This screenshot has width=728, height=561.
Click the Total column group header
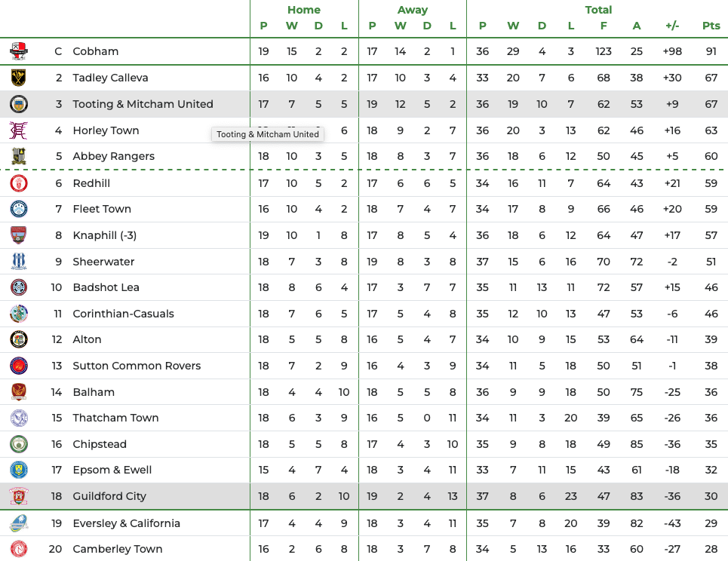pyautogui.click(x=598, y=10)
